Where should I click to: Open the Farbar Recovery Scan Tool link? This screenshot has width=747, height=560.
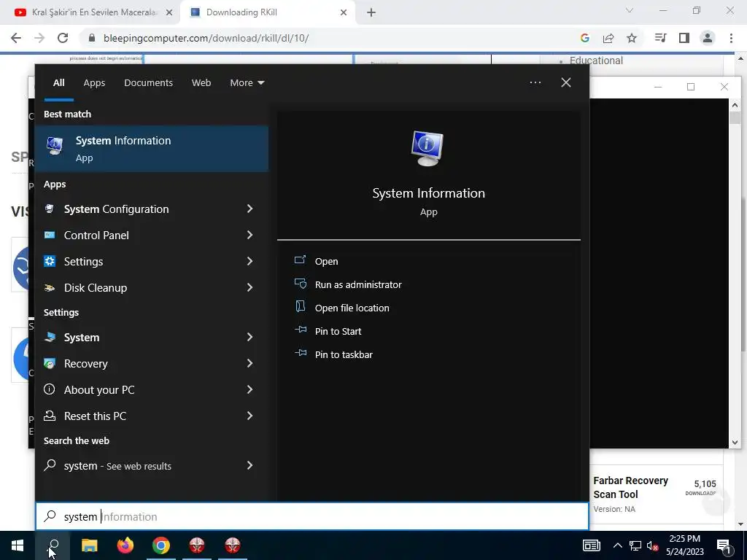point(630,487)
